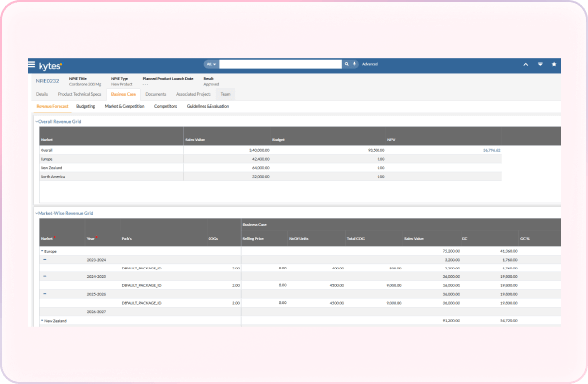This screenshot has height=384, width=588.
Task: Click the Year column header
Action: click(91, 238)
